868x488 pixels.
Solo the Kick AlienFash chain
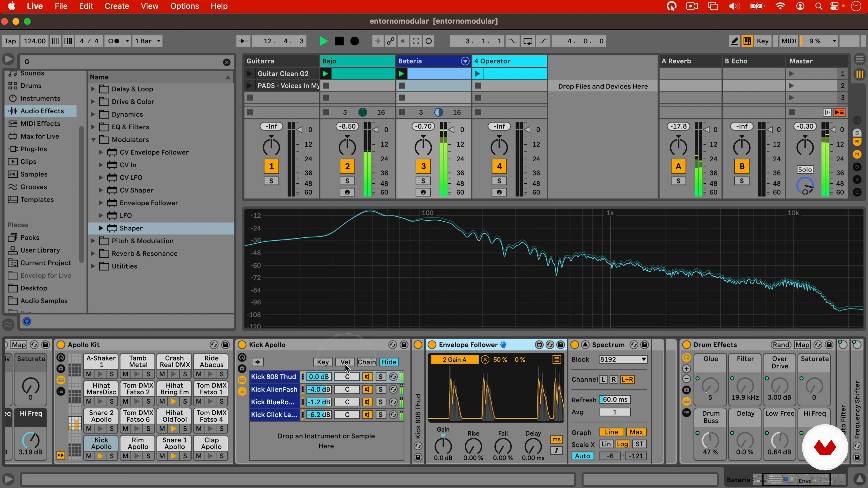tap(380, 390)
